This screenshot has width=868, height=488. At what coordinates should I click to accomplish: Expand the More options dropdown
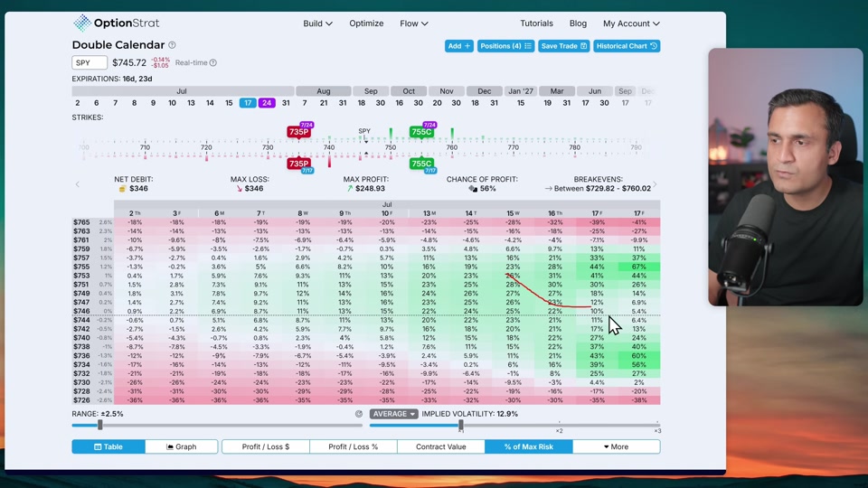pyautogui.click(x=616, y=446)
